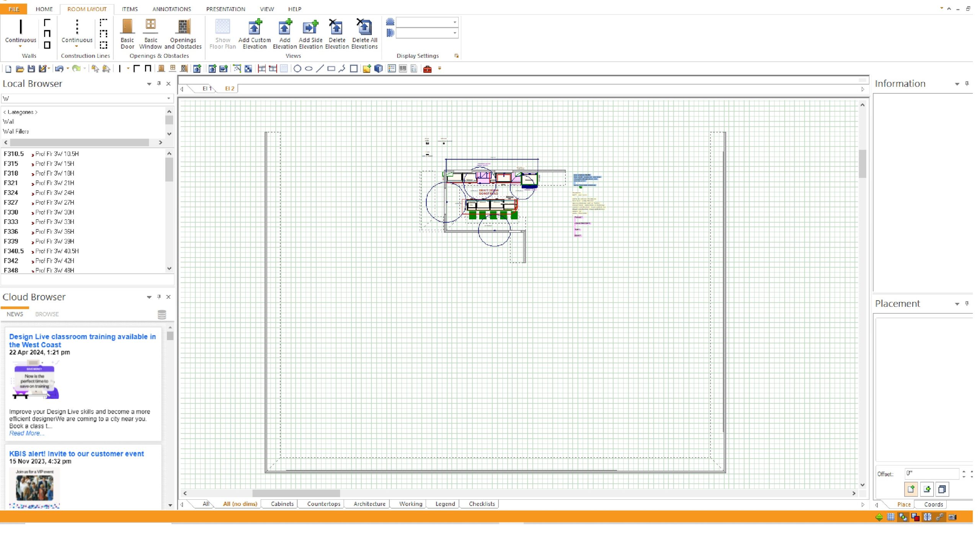Open the Local Browser catalog dropdown
The width and height of the screenshot is (980, 533).
[x=168, y=99]
